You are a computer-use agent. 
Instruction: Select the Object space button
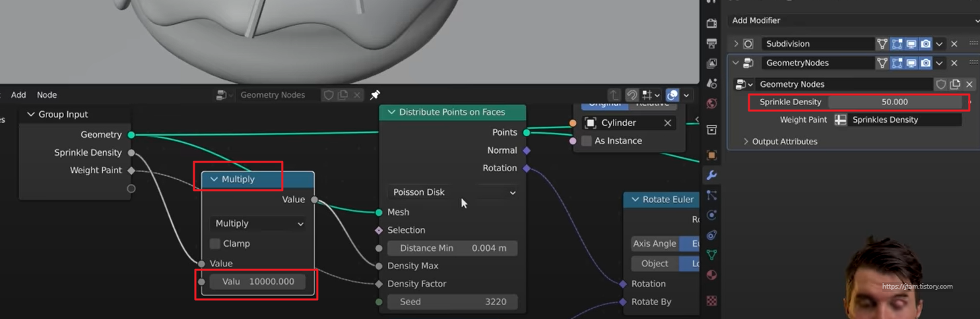[654, 264]
